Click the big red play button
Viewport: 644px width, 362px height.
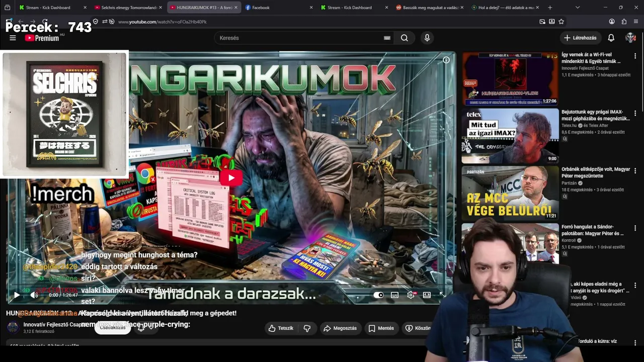pyautogui.click(x=231, y=177)
